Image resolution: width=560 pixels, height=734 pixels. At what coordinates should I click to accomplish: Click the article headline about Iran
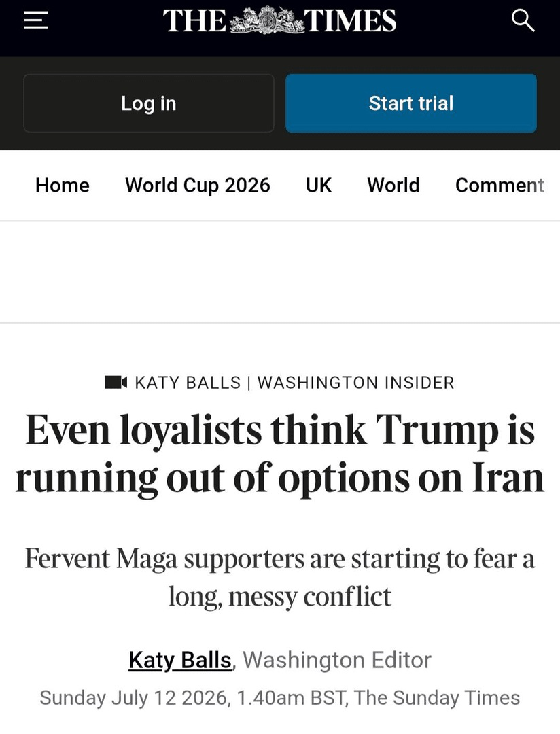point(280,453)
